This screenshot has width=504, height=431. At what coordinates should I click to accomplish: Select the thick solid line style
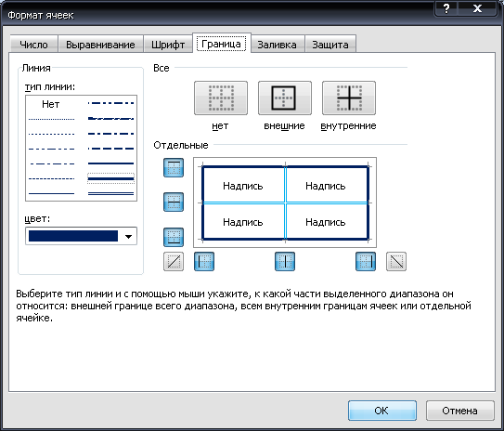110,178
